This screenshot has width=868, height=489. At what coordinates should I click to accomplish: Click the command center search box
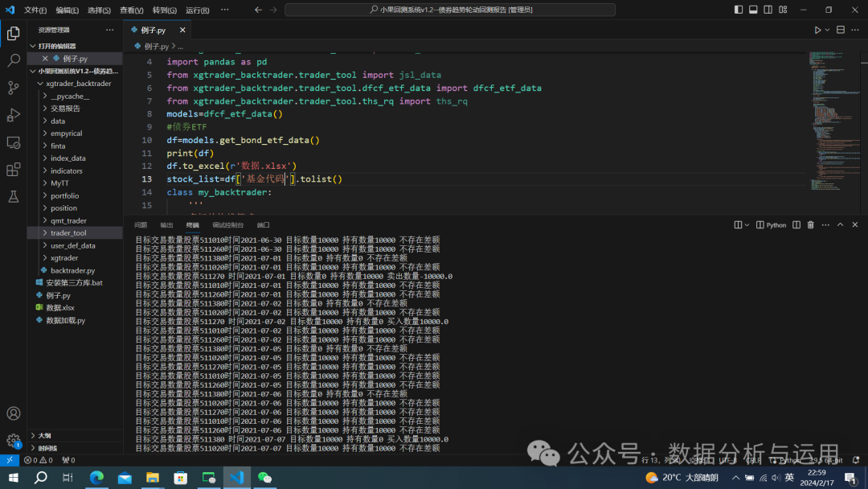coord(449,10)
